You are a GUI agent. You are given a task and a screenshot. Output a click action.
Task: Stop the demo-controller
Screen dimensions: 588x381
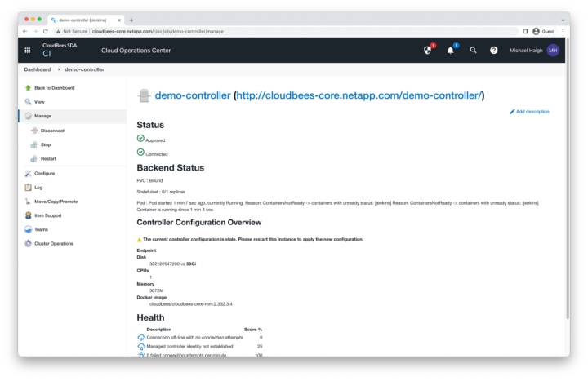coord(46,144)
